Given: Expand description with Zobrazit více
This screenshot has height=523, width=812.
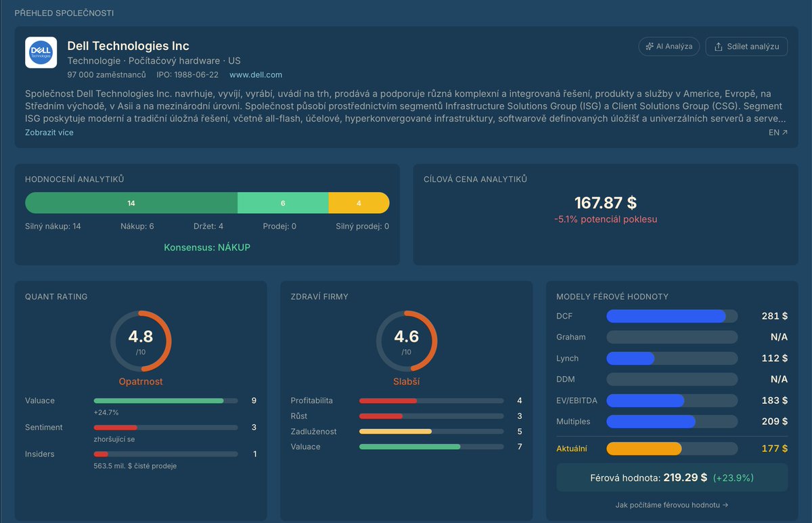Looking at the screenshot, I should pos(49,133).
